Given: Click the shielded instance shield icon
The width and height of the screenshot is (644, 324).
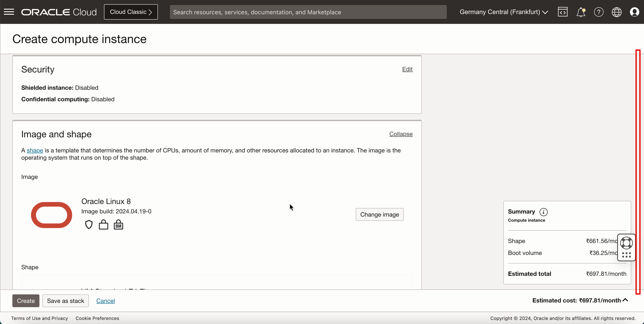Looking at the screenshot, I should (x=89, y=224).
